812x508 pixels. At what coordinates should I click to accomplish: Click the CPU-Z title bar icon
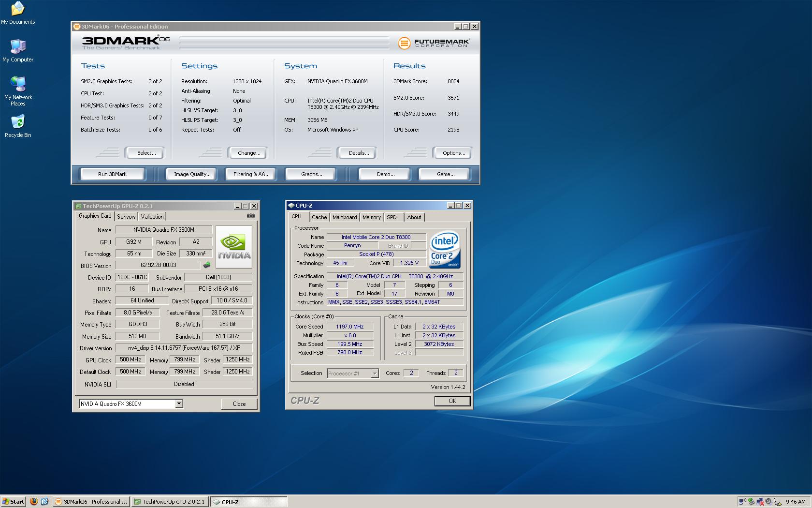(x=291, y=206)
